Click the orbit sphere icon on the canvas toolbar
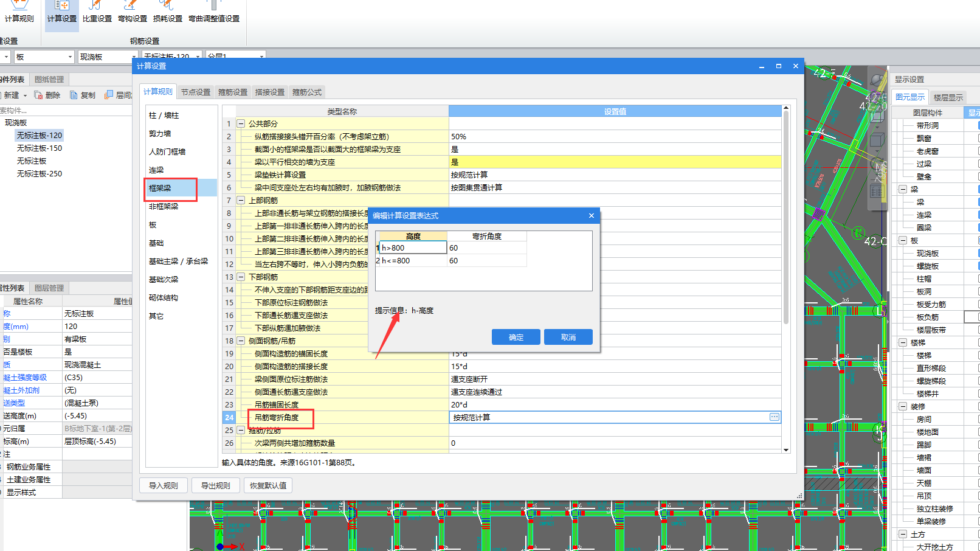 click(877, 80)
